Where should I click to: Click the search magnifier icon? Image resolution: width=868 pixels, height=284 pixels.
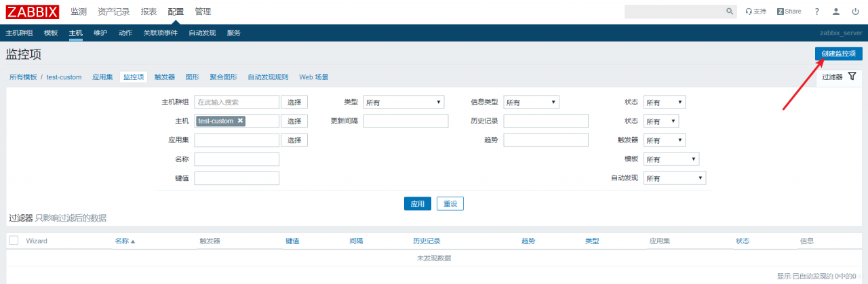[730, 12]
